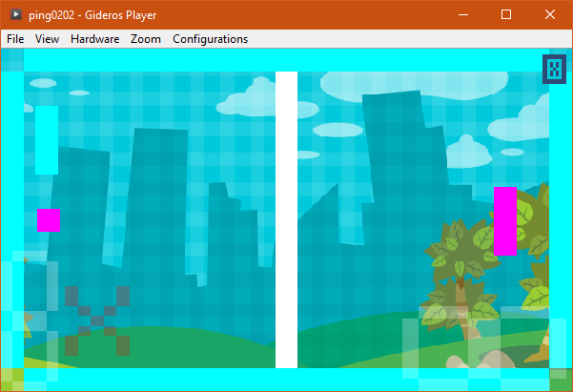The image size is (573, 392).
Task: Open the Zoom menu
Action: pyautogui.click(x=146, y=39)
